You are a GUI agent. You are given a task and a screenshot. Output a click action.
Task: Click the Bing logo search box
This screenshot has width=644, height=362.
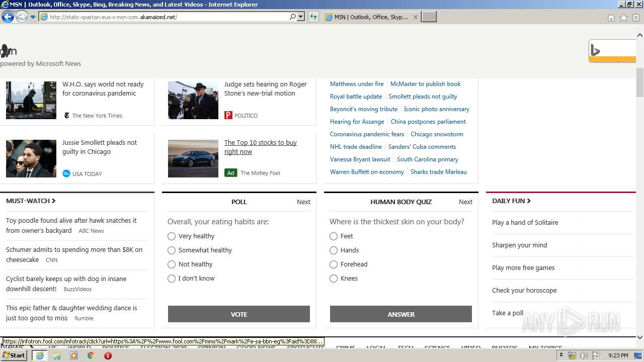coord(612,51)
